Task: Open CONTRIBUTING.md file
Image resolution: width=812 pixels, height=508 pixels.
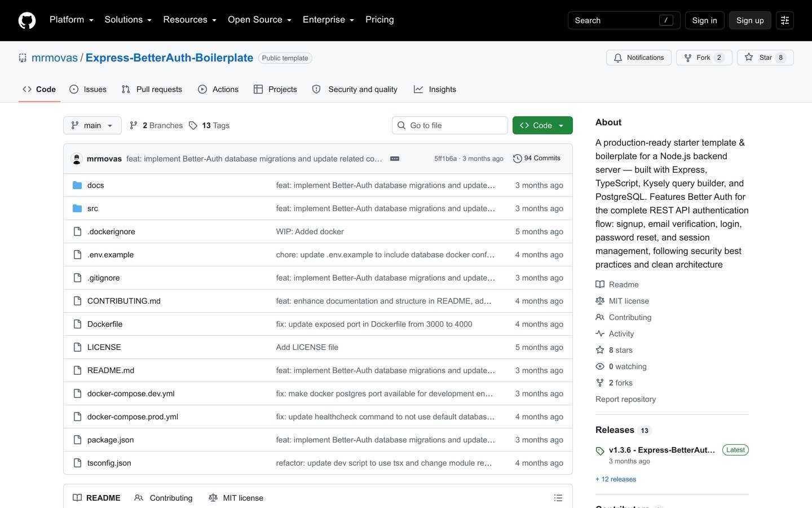Action: point(124,301)
